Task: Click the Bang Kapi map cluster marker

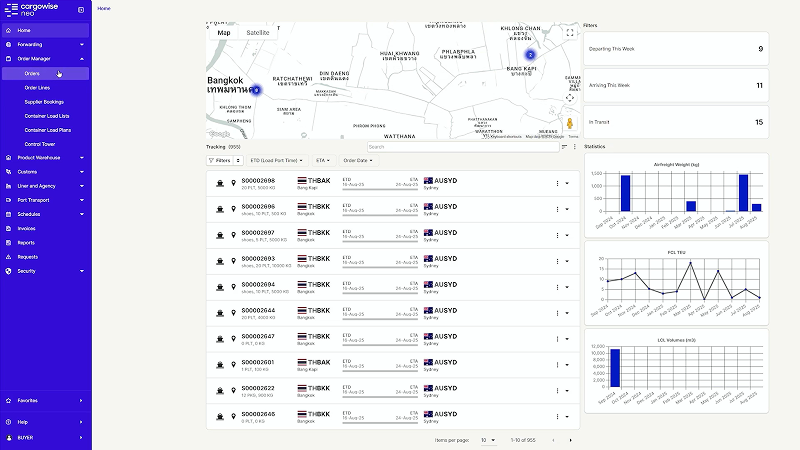Action: [x=530, y=55]
